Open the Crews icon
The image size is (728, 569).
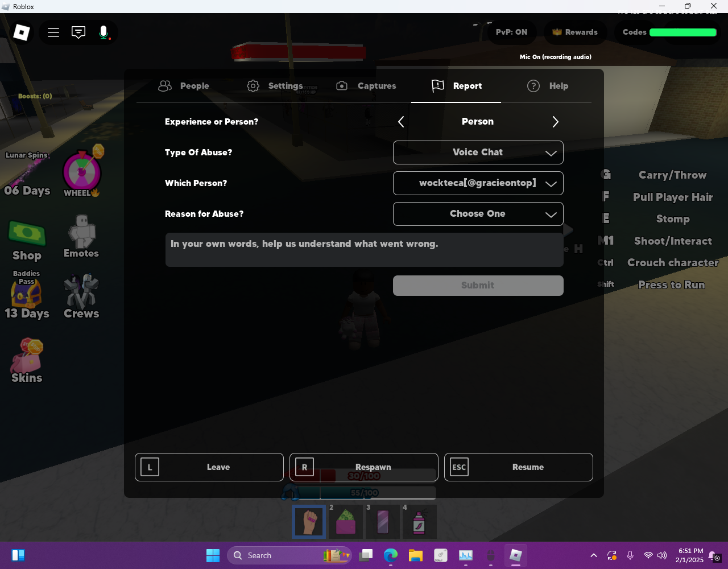click(81, 296)
